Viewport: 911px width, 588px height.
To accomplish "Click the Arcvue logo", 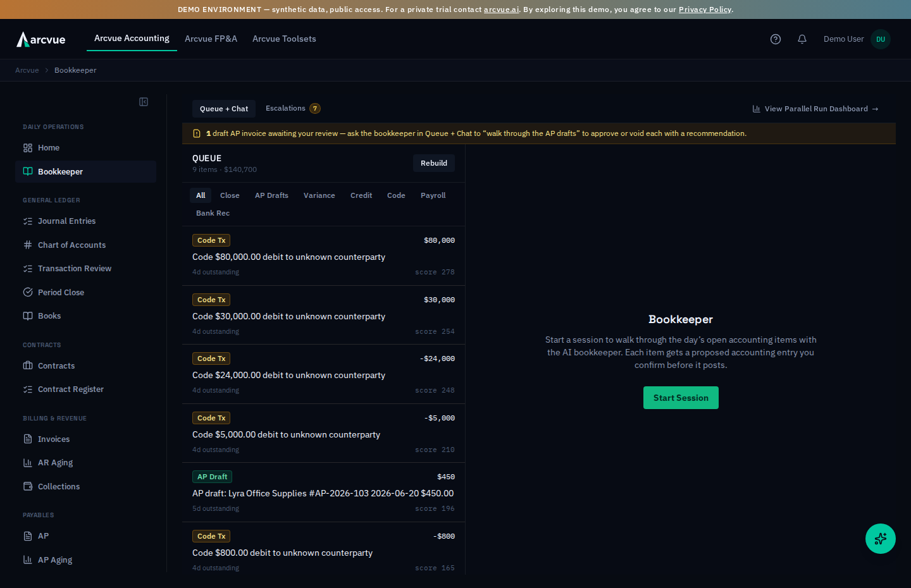I will (x=41, y=39).
